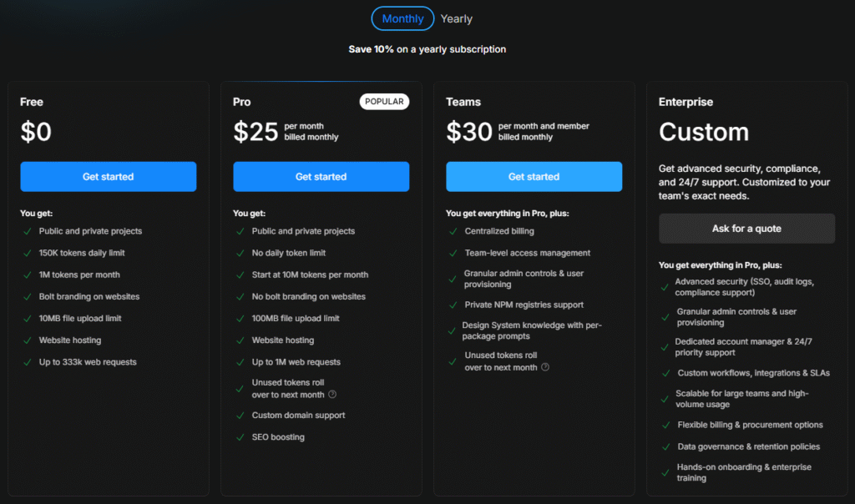Image resolution: width=855 pixels, height=504 pixels.
Task: Select the Monthly billing toggle
Action: coord(402,18)
